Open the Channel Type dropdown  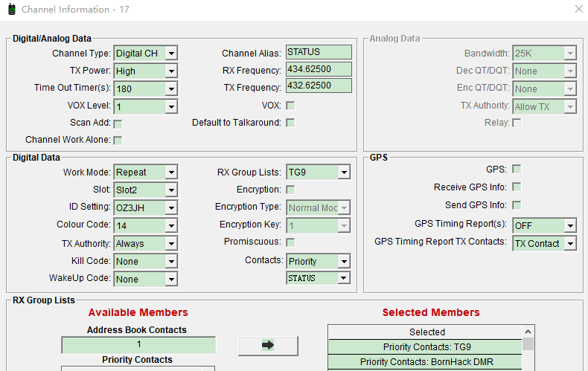coord(171,54)
